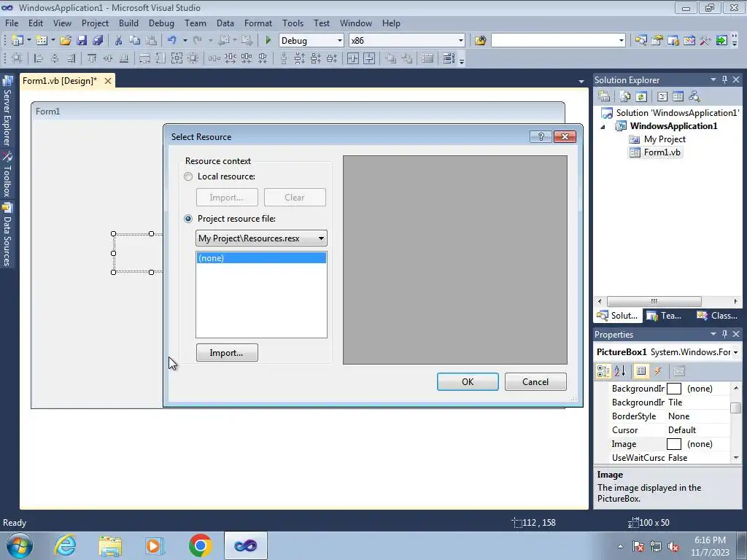Open the empty Find combo box dropdown

[x=622, y=41]
